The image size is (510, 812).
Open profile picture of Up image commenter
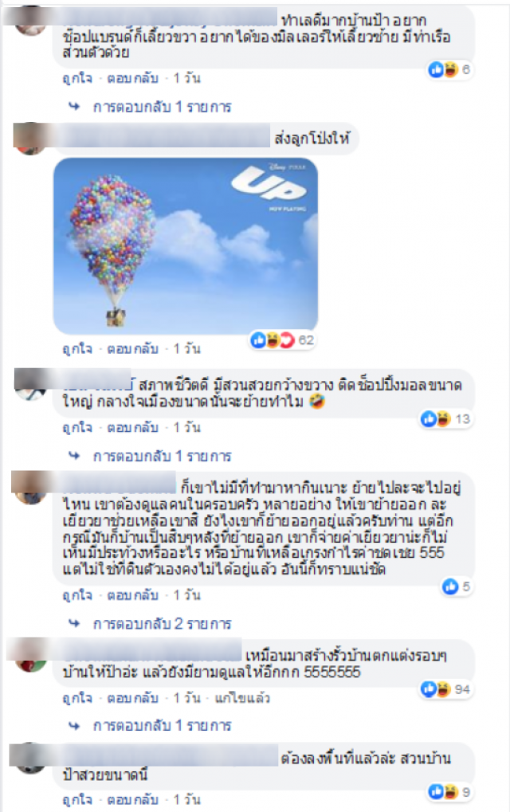(x=29, y=139)
